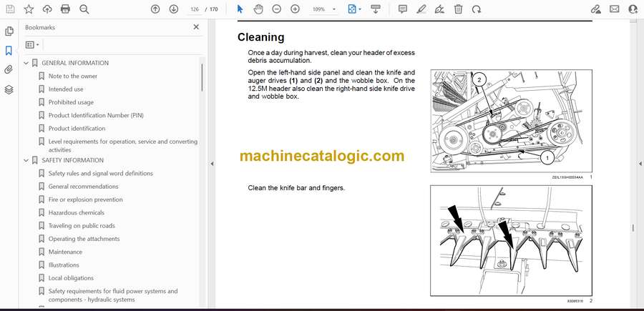Zoom in with the plus button
This screenshot has height=311, width=644.
[296, 9]
